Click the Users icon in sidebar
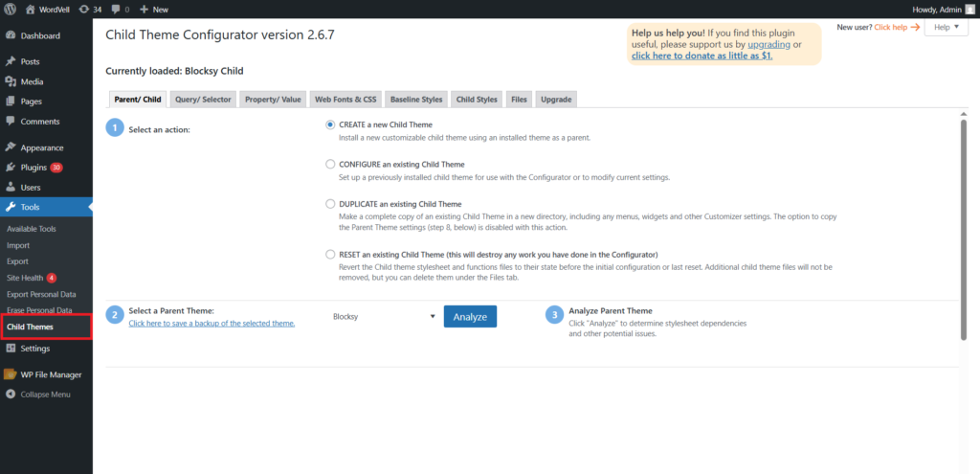The image size is (980, 474). [11, 188]
